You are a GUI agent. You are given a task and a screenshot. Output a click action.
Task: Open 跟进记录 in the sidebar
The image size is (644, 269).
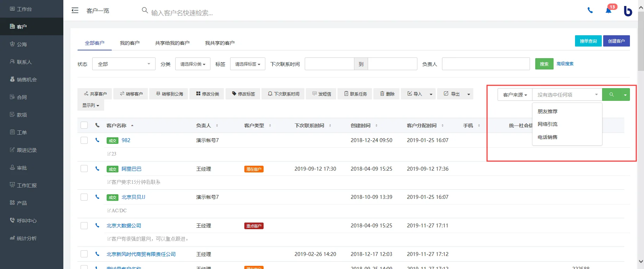click(x=32, y=150)
